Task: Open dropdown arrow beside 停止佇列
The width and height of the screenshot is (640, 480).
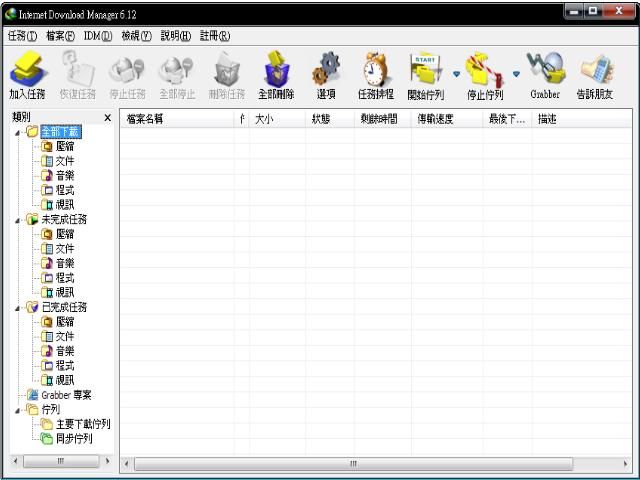Action: (516, 73)
